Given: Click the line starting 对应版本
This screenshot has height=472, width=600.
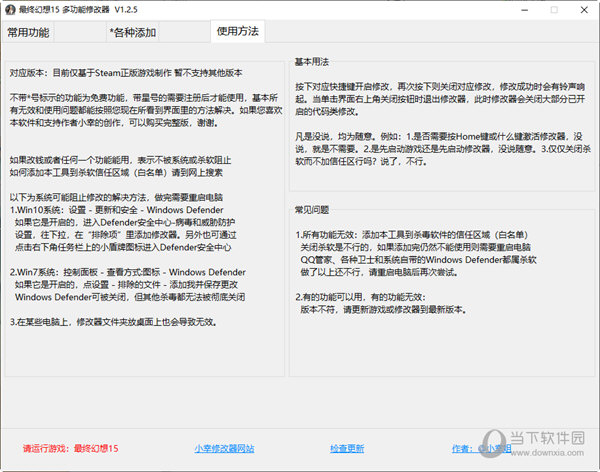Looking at the screenshot, I should click(126, 73).
